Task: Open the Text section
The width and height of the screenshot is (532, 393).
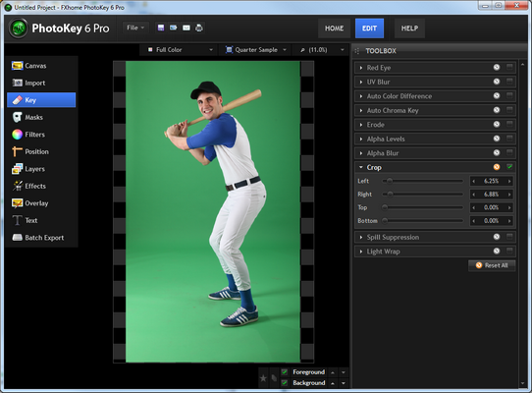Action: [x=41, y=220]
